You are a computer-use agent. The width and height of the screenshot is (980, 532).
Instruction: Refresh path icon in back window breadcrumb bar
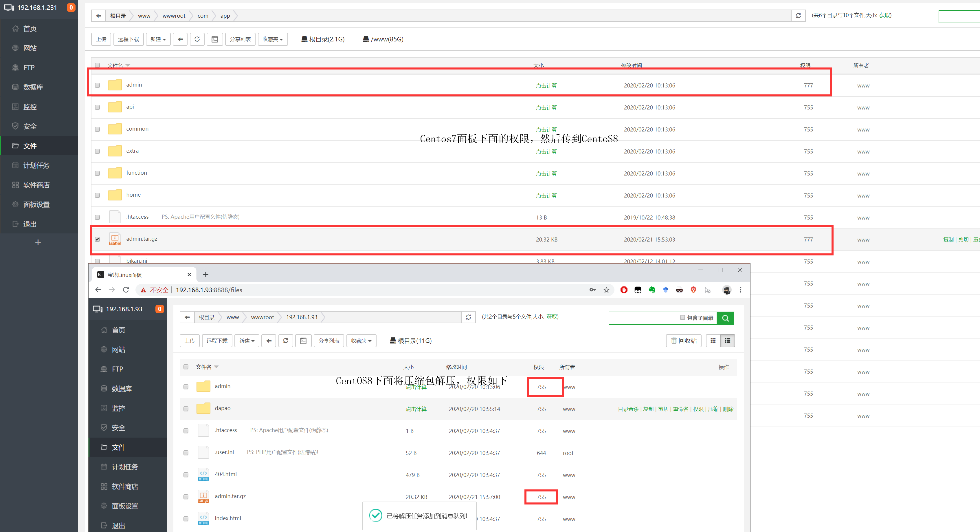click(798, 16)
